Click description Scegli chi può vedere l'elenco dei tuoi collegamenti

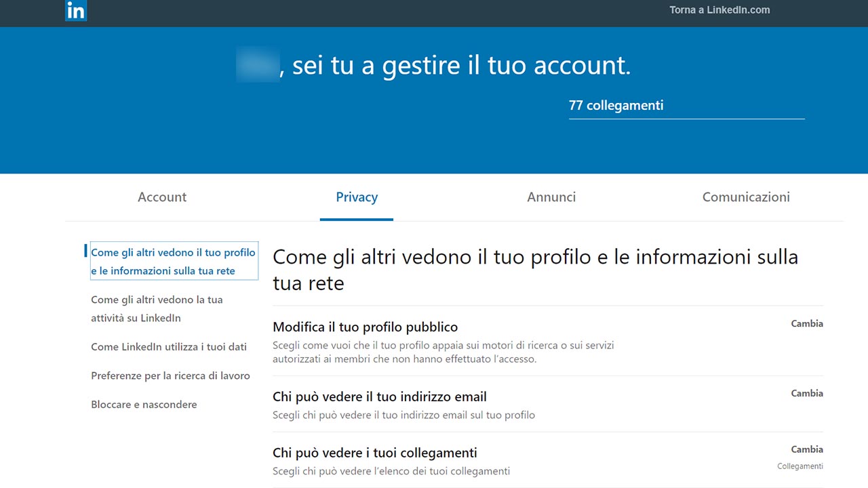click(391, 471)
